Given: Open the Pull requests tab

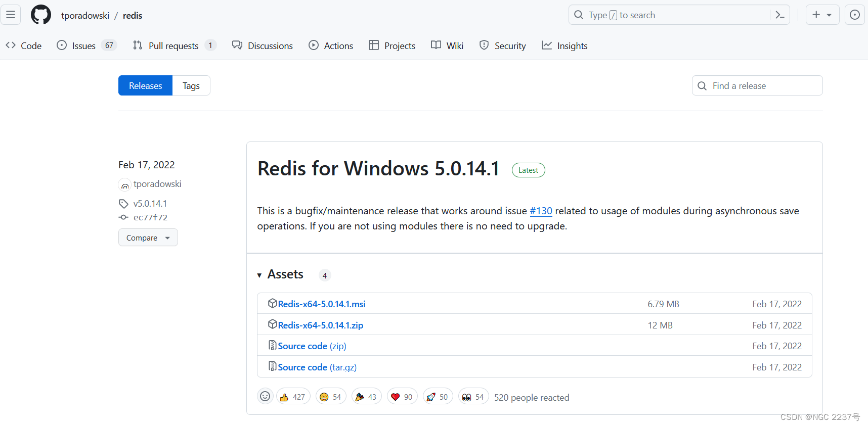Looking at the screenshot, I should [x=175, y=45].
